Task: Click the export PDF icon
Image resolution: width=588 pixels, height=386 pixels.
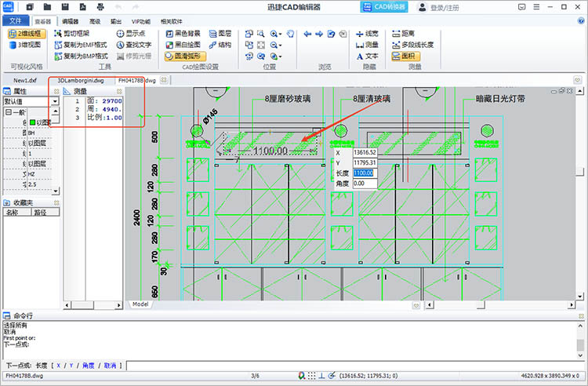Action: [82, 7]
